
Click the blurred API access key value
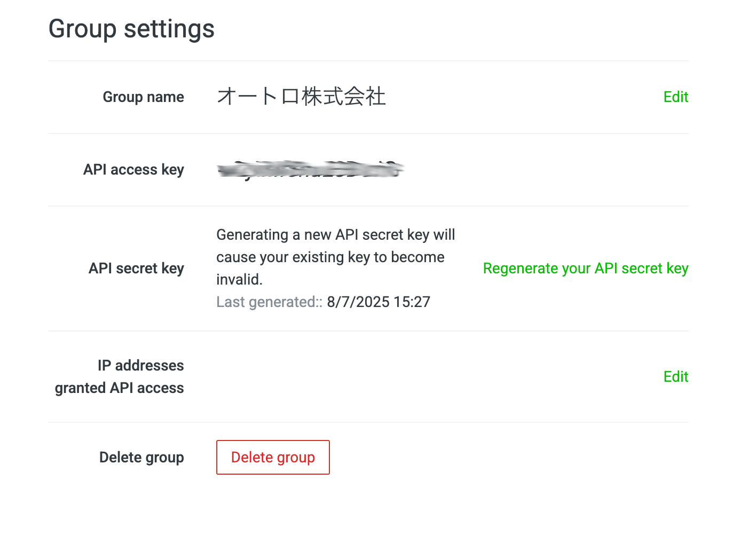[x=310, y=170]
